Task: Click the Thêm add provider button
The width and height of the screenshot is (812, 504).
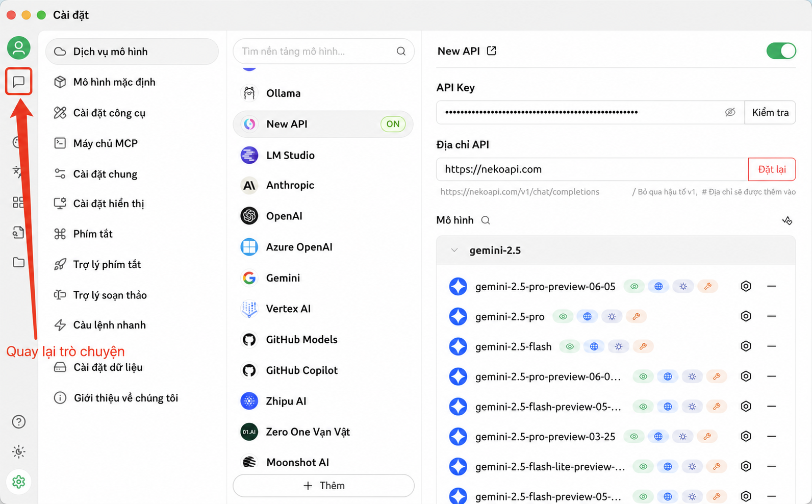Action: (323, 486)
